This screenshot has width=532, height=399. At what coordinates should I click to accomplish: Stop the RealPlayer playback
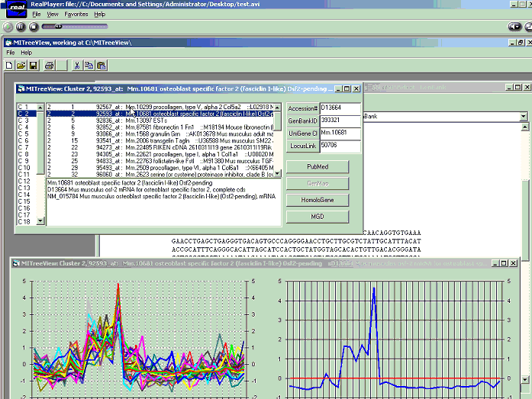click(x=34, y=27)
